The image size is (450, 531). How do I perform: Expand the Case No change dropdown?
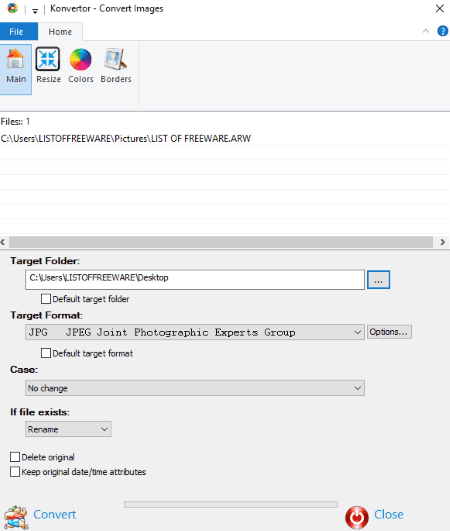tap(195, 388)
